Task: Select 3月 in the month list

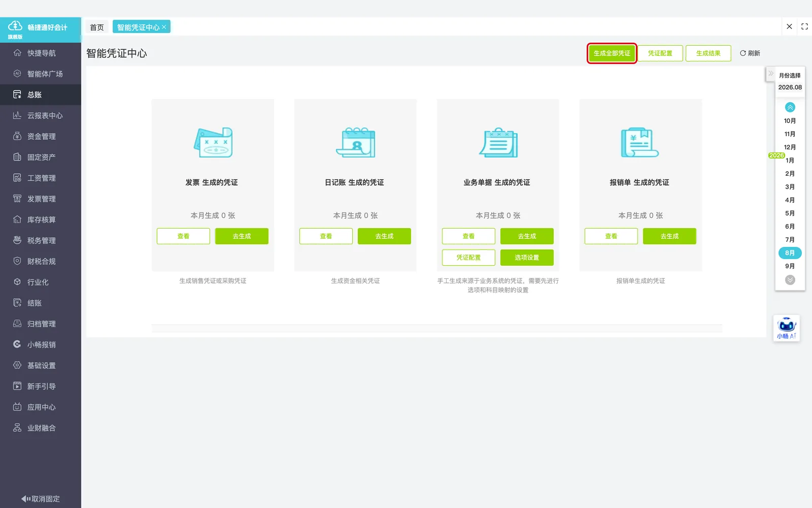Action: coord(790,187)
